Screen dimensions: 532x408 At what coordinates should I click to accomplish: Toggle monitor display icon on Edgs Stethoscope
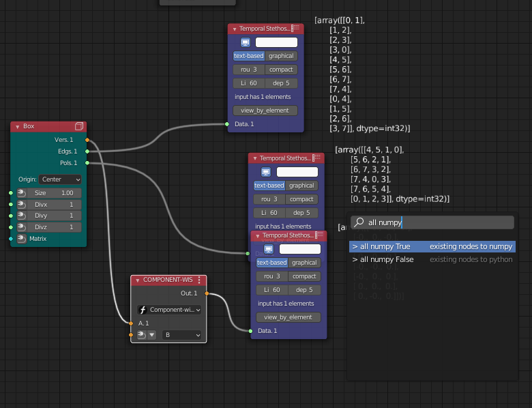pyautogui.click(x=246, y=42)
